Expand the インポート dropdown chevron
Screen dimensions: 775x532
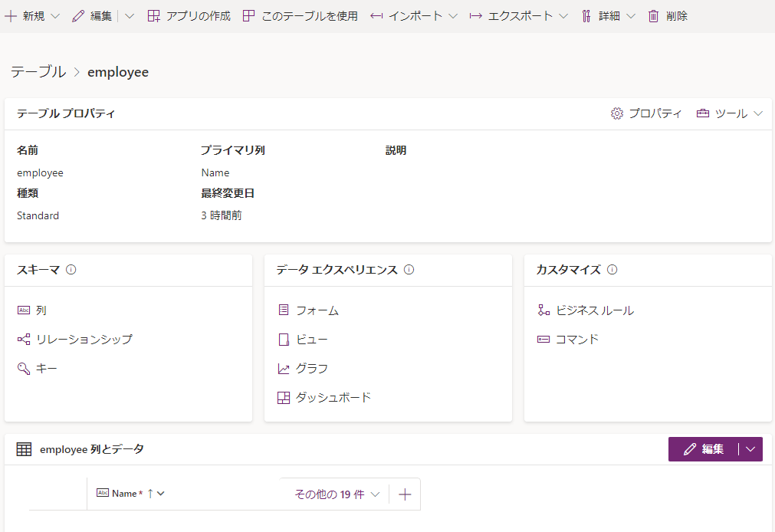453,16
